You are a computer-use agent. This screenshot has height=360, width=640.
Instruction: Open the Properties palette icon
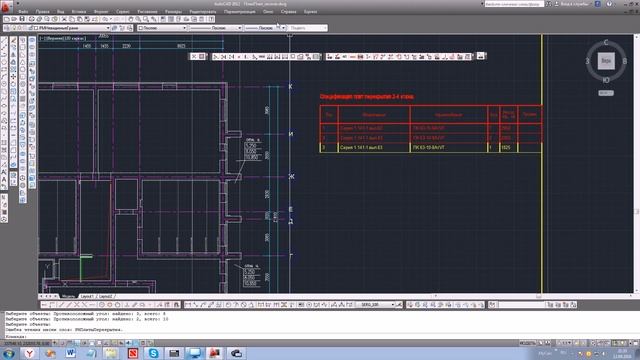pos(163,19)
